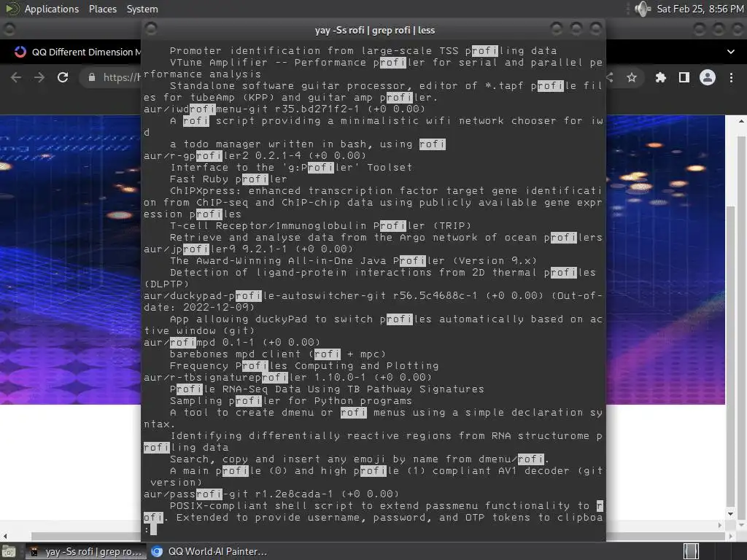Click the aur/jprofiler9 9.2.1-1 line

248,249
